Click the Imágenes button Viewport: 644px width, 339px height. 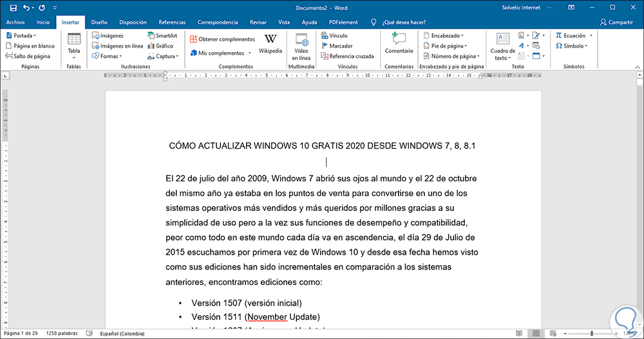coord(108,36)
